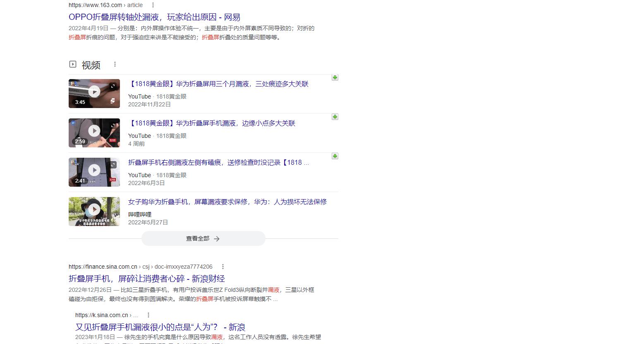The width and height of the screenshot is (644, 344).
Task: Click the 查看全部 view all button
Action: pyautogui.click(x=203, y=238)
